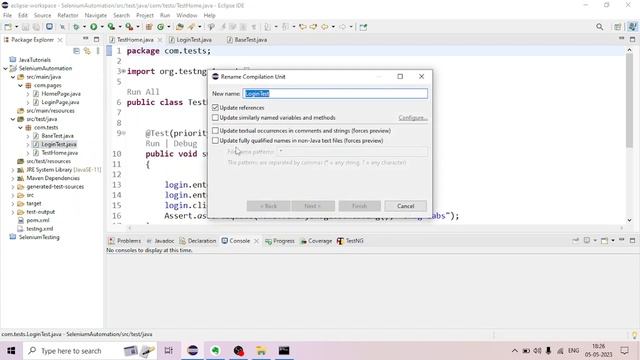
Task: Click the Configure link in dialog
Action: 413,118
